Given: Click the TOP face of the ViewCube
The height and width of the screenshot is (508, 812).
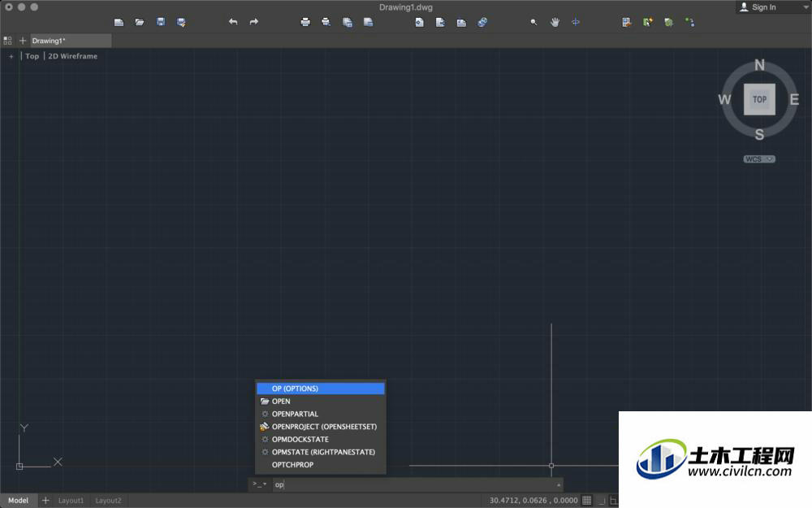Looking at the screenshot, I should click(x=760, y=99).
